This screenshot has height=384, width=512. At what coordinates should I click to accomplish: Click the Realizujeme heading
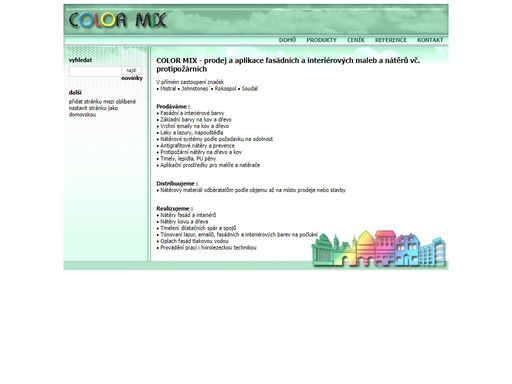click(175, 209)
